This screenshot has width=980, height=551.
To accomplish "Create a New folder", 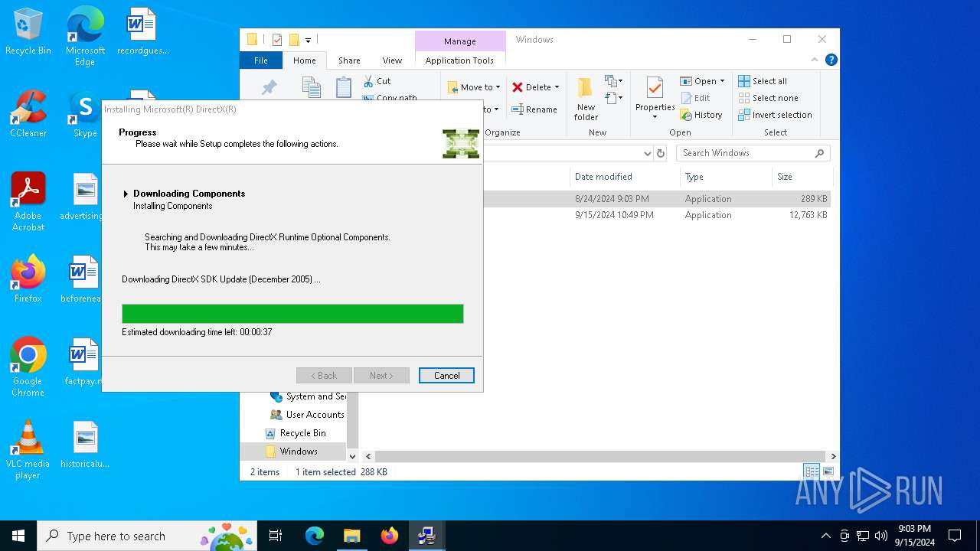I will [x=586, y=99].
